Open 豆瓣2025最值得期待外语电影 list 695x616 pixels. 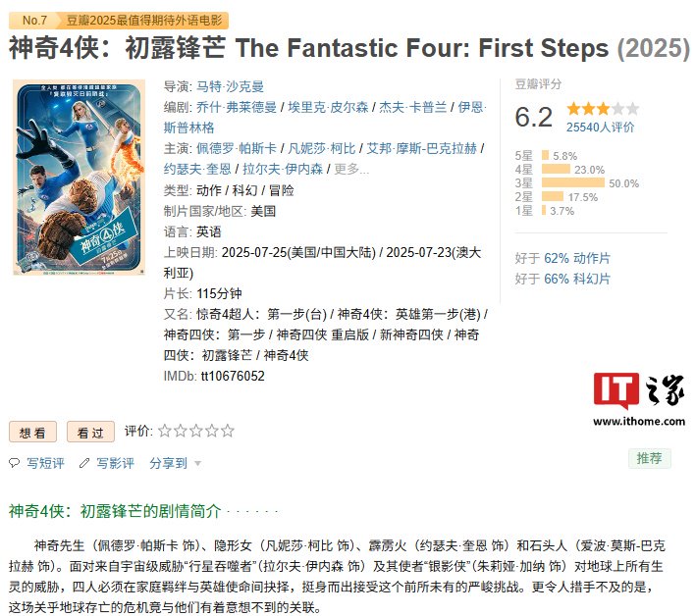pos(147,20)
